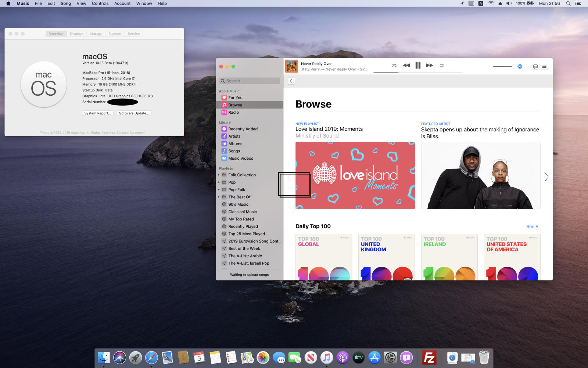The image size is (588, 368).
Task: Open the Top 100 United Kingdom chart
Action: (x=387, y=257)
